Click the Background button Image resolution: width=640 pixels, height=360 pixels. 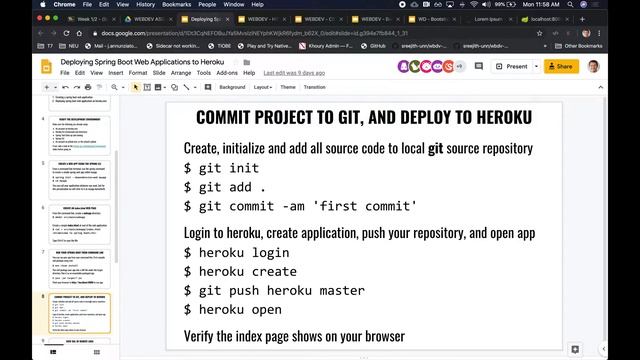[232, 87]
